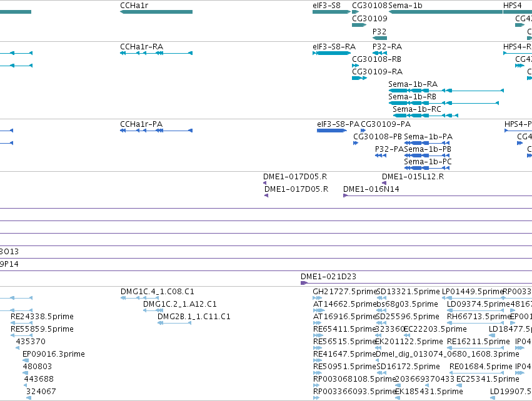Select the 480803 feature label
Screen dimensions: 532x401
click(38, 367)
